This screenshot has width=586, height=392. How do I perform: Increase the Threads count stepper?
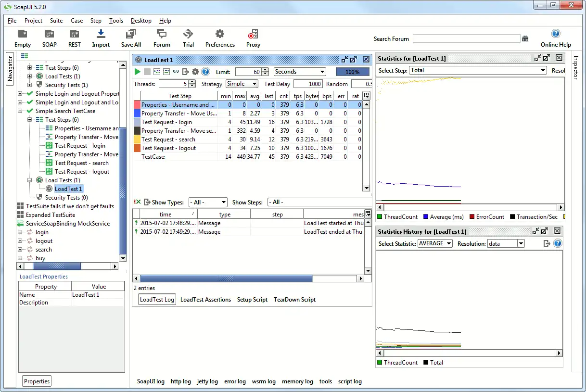pos(192,82)
